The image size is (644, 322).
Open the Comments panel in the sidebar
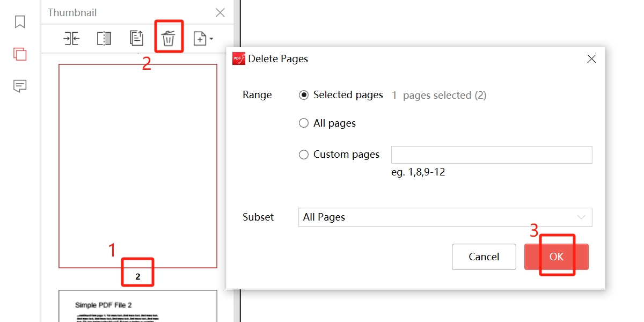pyautogui.click(x=20, y=86)
